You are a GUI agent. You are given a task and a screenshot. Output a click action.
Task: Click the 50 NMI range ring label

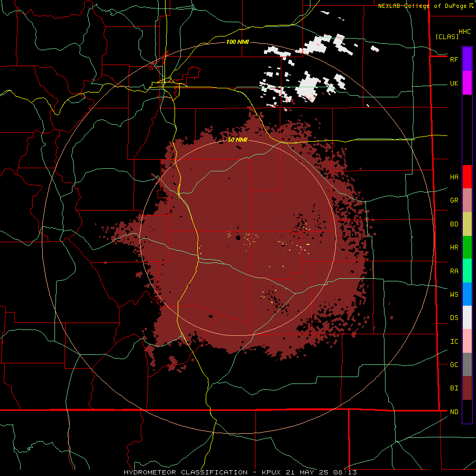click(x=237, y=140)
